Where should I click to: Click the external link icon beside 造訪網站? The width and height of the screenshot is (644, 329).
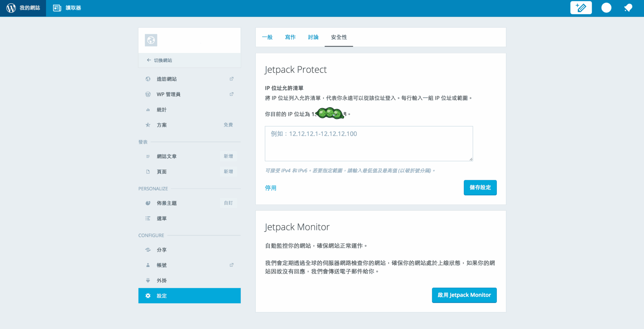coord(231,79)
